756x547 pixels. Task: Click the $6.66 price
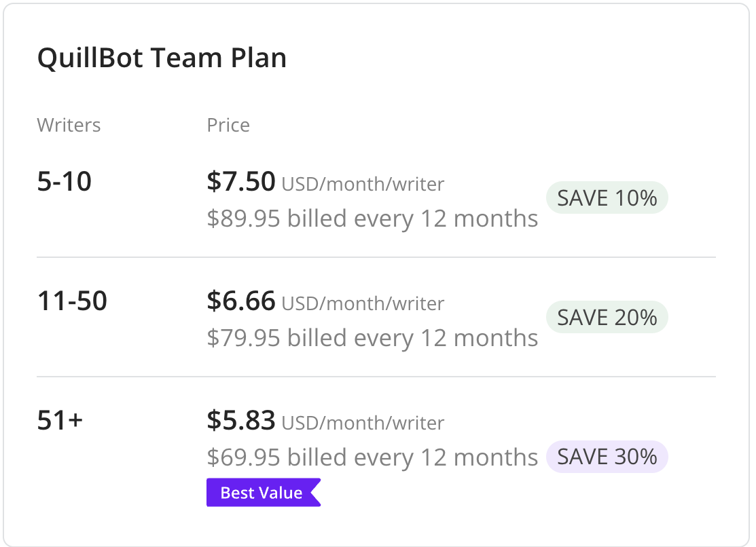click(x=241, y=301)
